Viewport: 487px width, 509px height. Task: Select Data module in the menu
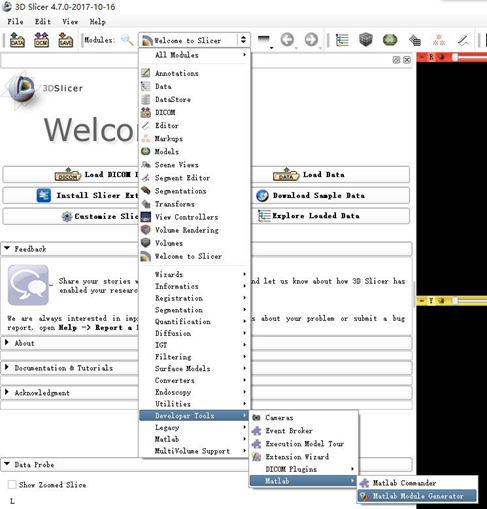(194, 86)
